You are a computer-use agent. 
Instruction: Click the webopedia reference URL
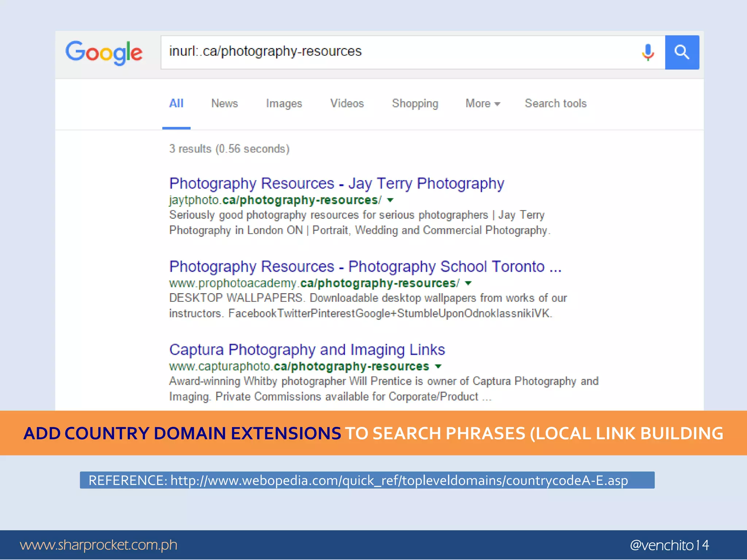(399, 480)
